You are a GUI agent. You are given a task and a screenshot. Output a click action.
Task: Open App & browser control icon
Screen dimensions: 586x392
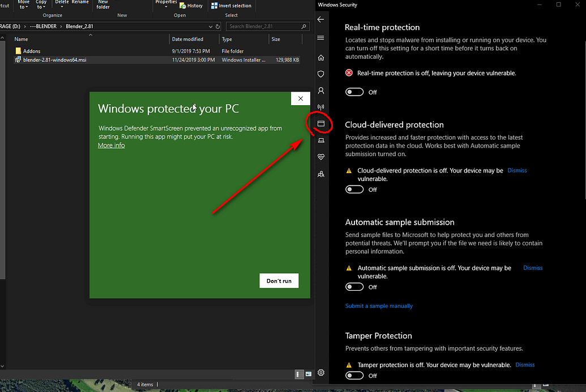point(320,123)
